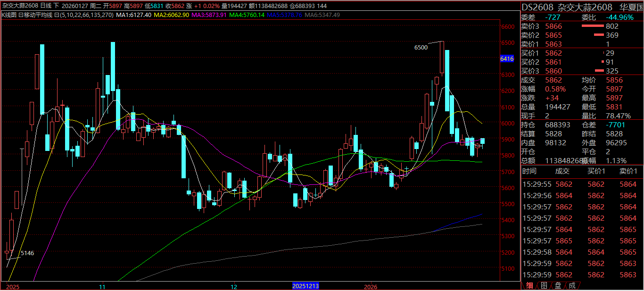Select the yellow MA2:6062.90 legend

pyautogui.click(x=172, y=15)
